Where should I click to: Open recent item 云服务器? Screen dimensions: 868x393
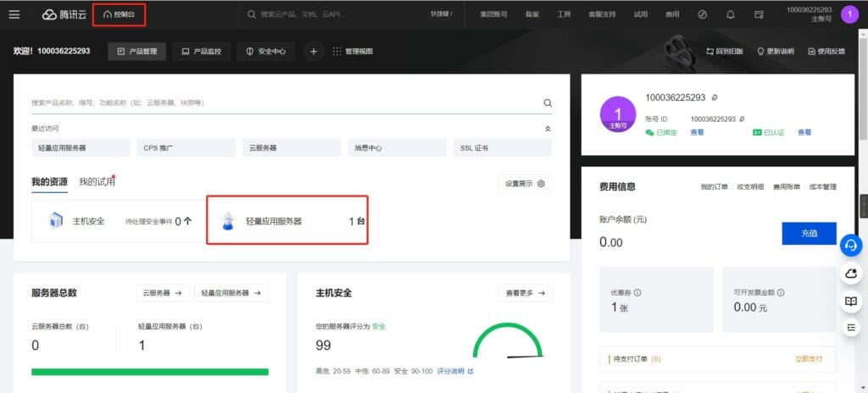tap(292, 148)
